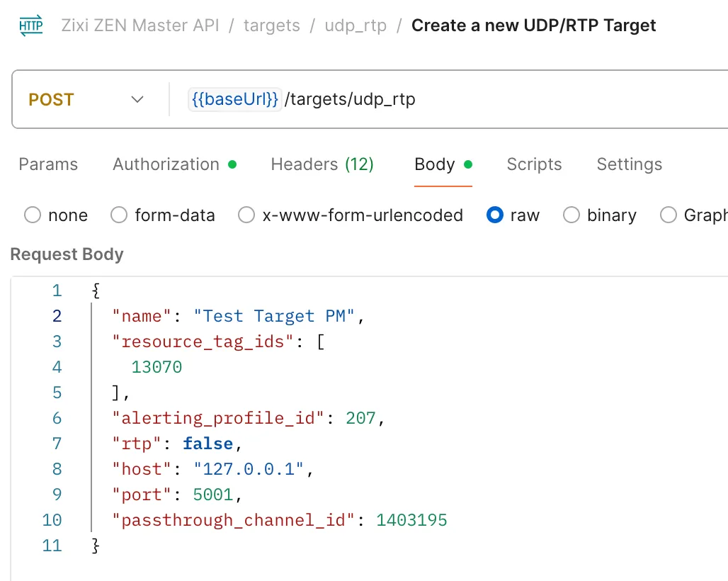
Task: Click the request title Create a new UDP/RTP Target
Action: click(x=533, y=25)
